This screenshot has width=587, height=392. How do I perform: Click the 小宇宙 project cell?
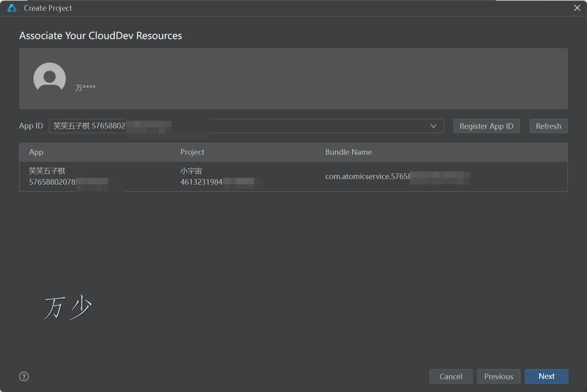(201, 177)
